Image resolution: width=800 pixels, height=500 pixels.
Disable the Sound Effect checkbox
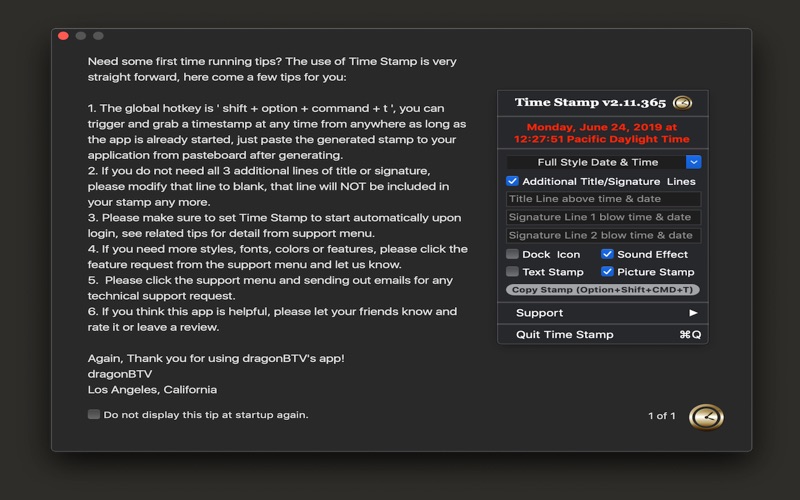click(x=607, y=254)
